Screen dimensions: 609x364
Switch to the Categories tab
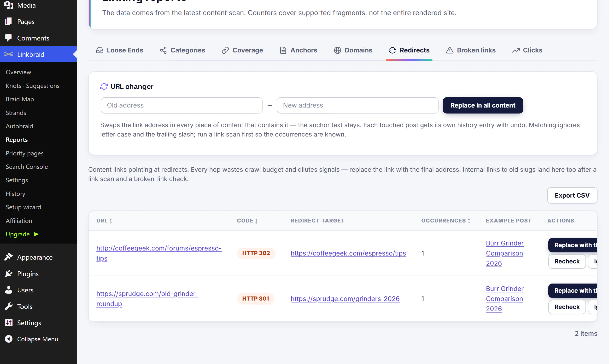click(182, 50)
